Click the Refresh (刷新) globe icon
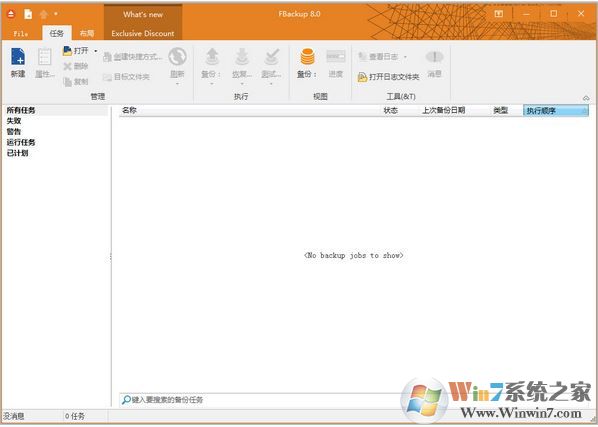This screenshot has width=598, height=427. [177, 56]
